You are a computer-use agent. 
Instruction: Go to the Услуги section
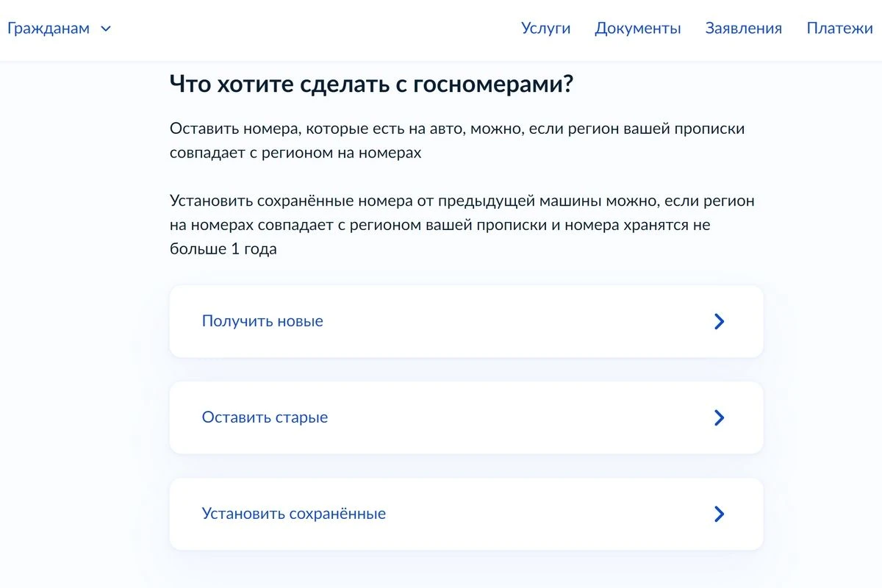coord(545,29)
